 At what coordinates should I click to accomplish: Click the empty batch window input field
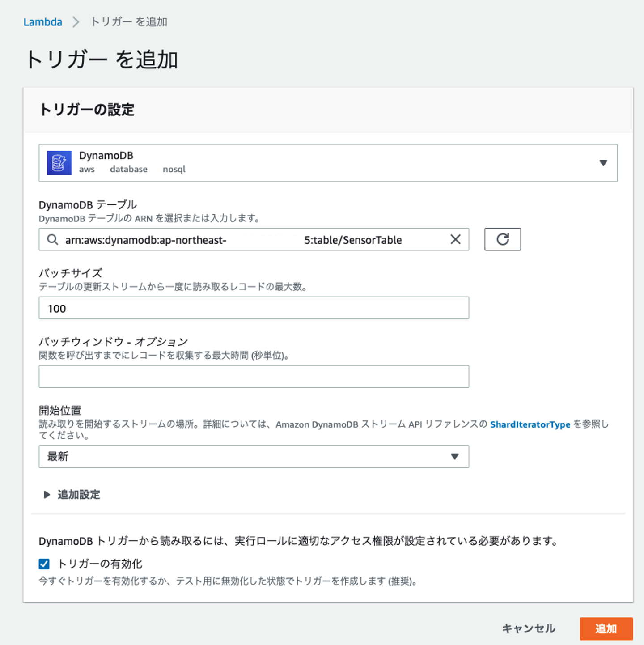(x=254, y=377)
